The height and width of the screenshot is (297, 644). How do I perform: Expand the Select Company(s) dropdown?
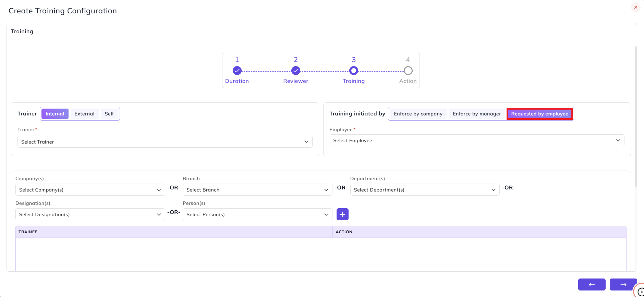tap(90, 190)
